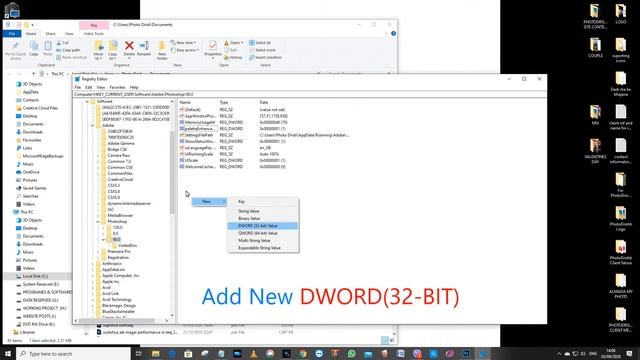
Task: Collapse the Adobe key in registry tree
Action: (92, 125)
